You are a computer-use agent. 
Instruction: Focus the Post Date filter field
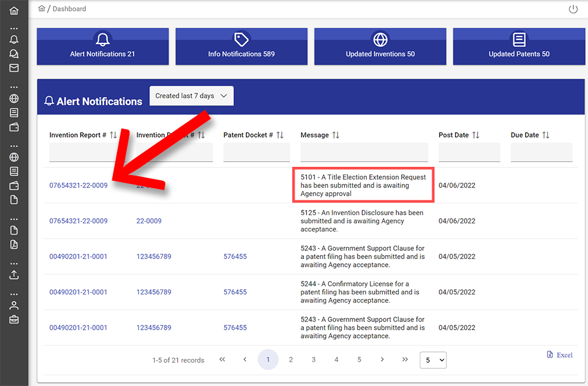[469, 152]
